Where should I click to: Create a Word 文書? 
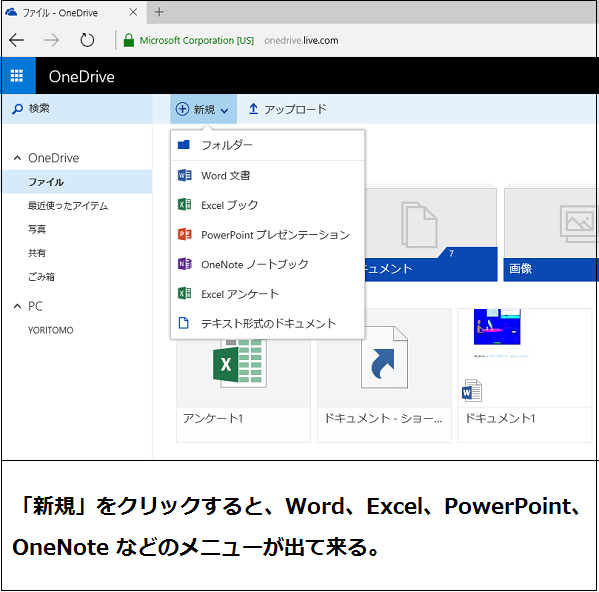(x=267, y=175)
